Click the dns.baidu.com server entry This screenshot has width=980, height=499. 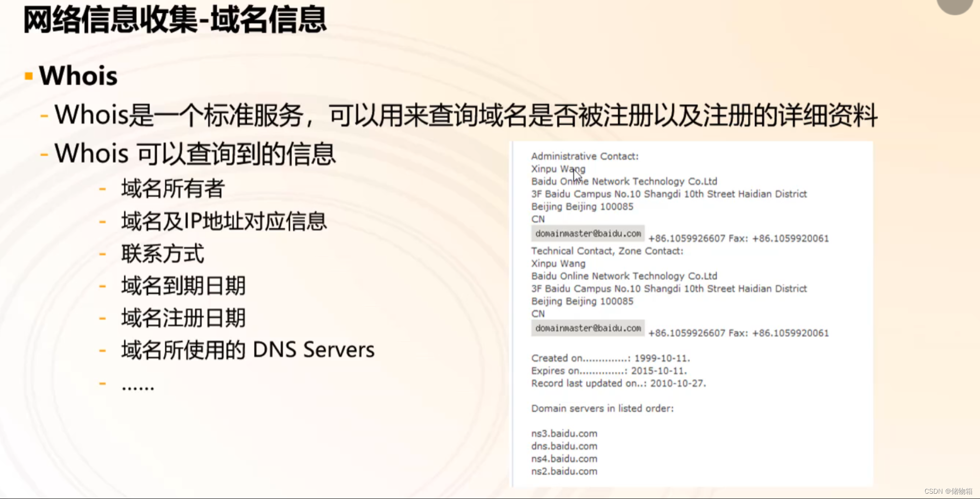(564, 446)
